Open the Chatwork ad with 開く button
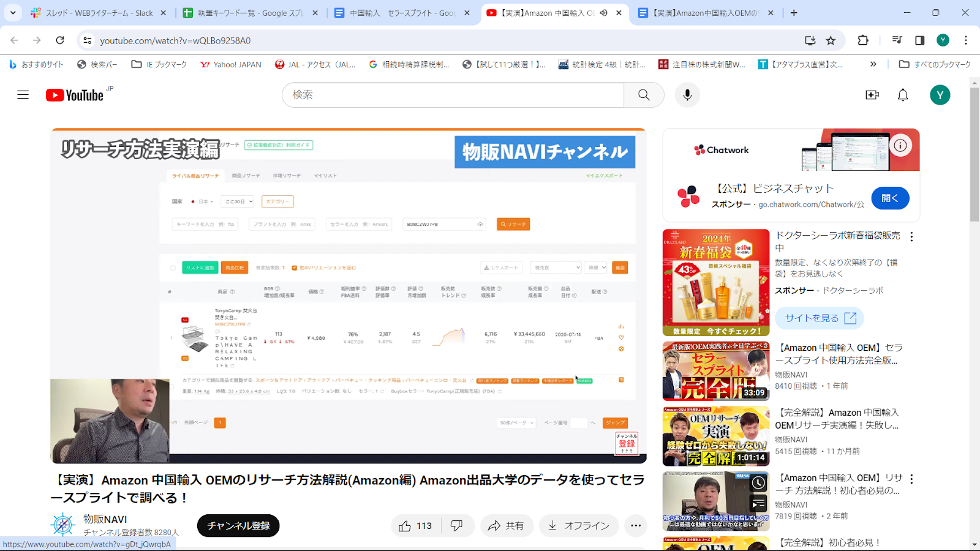Screen dimensions: 980x551 coord(890,198)
